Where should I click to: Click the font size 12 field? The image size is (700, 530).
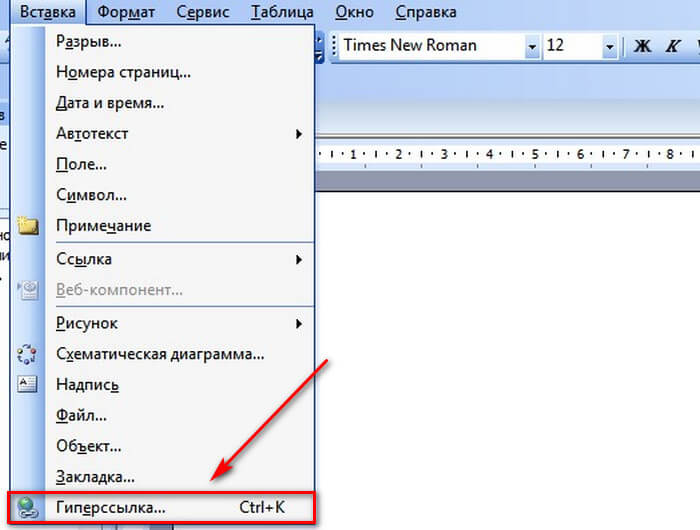[573, 46]
